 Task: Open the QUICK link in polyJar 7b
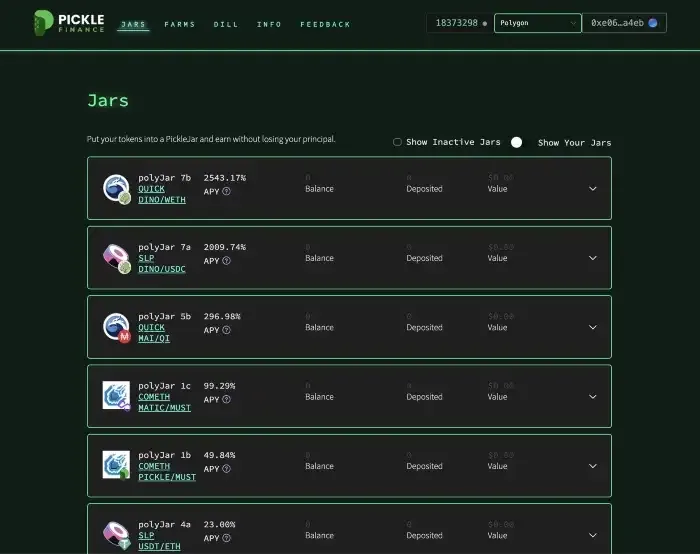151,189
